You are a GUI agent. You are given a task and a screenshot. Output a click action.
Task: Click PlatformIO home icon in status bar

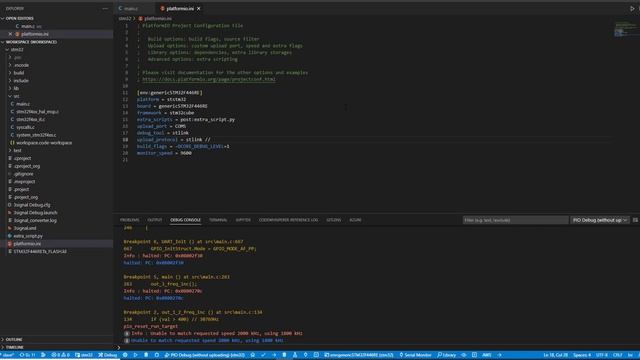coord(253,355)
